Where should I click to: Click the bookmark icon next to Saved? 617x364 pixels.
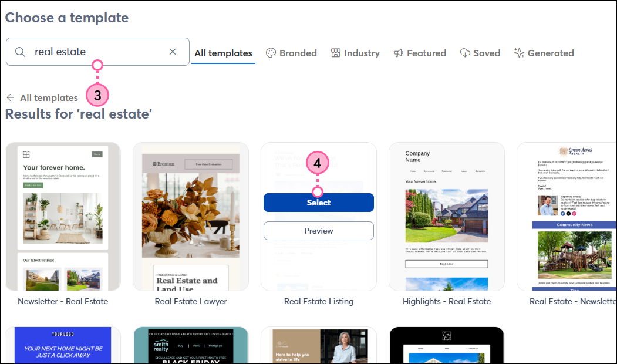coord(464,53)
